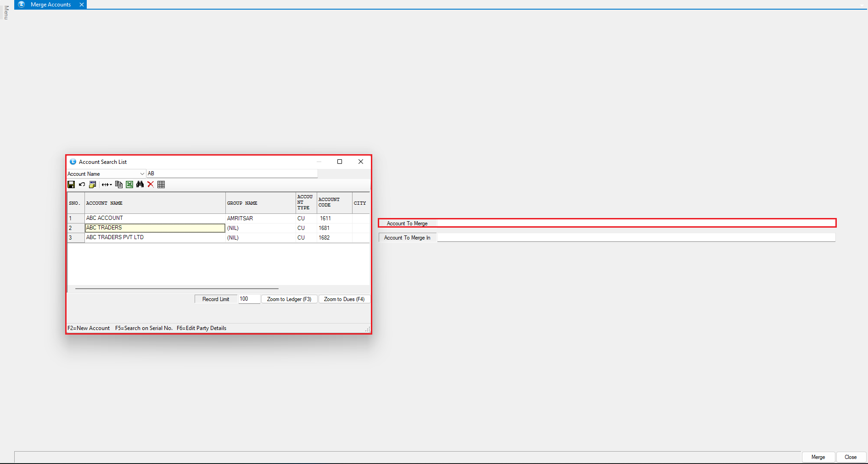Open search with the binoculars icon
Image resolution: width=868 pixels, height=464 pixels.
pos(140,184)
